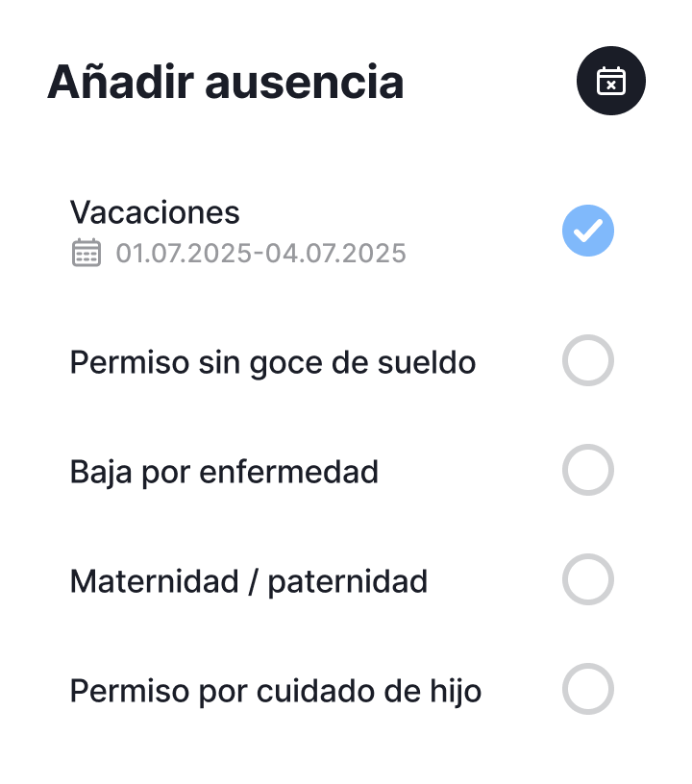
Task: Tap the empty circle for unpaid leave
Action: (588, 361)
